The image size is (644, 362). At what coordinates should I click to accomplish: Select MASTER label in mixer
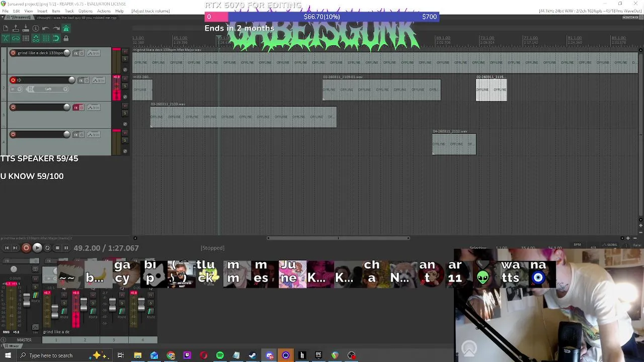point(24,340)
